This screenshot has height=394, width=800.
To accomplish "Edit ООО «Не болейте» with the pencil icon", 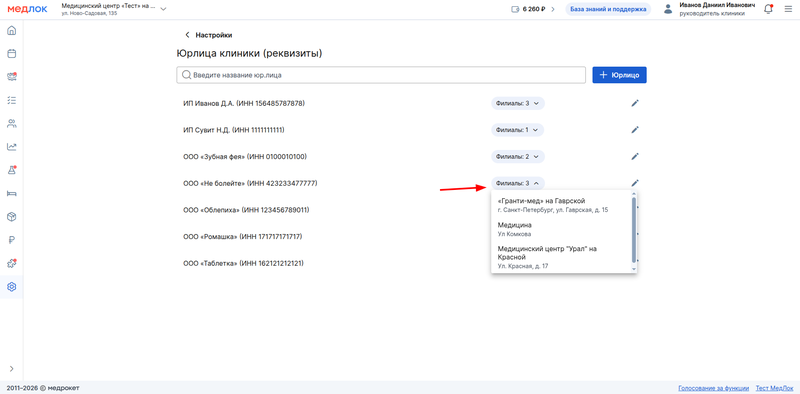I will point(635,183).
